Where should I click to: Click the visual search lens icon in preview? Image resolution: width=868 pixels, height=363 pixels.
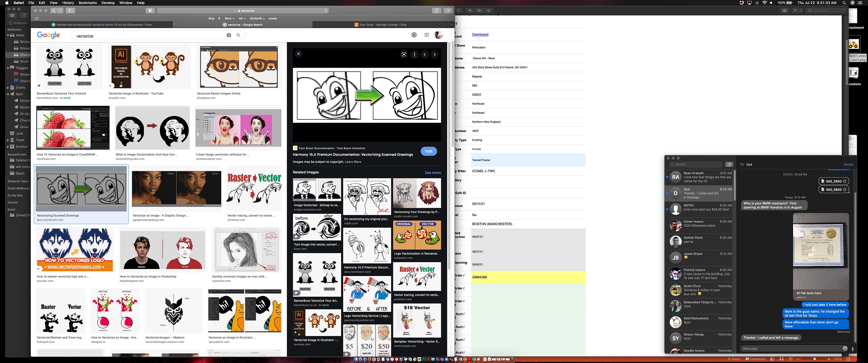coord(404,55)
